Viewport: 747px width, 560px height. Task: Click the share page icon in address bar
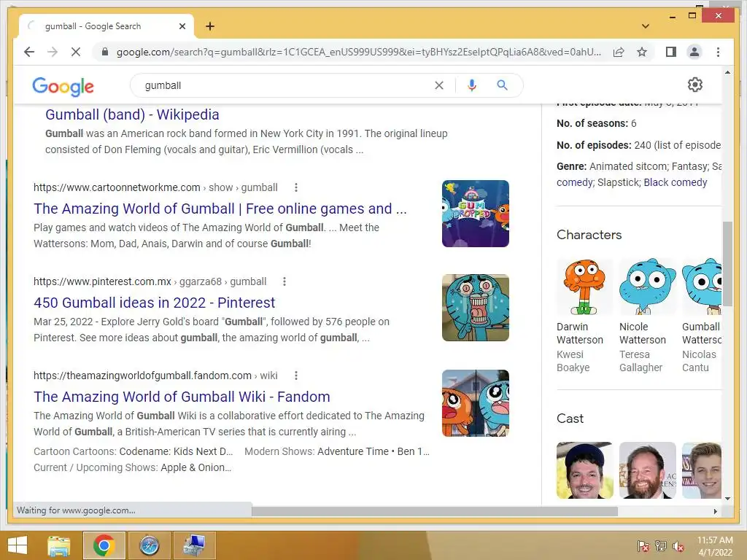619,52
